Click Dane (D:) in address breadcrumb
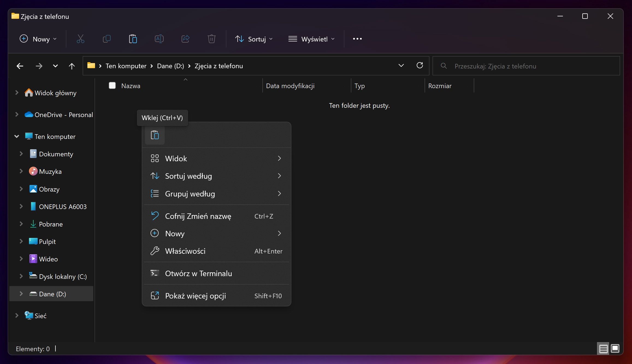Screen dimensions: 632x364 click(170, 66)
